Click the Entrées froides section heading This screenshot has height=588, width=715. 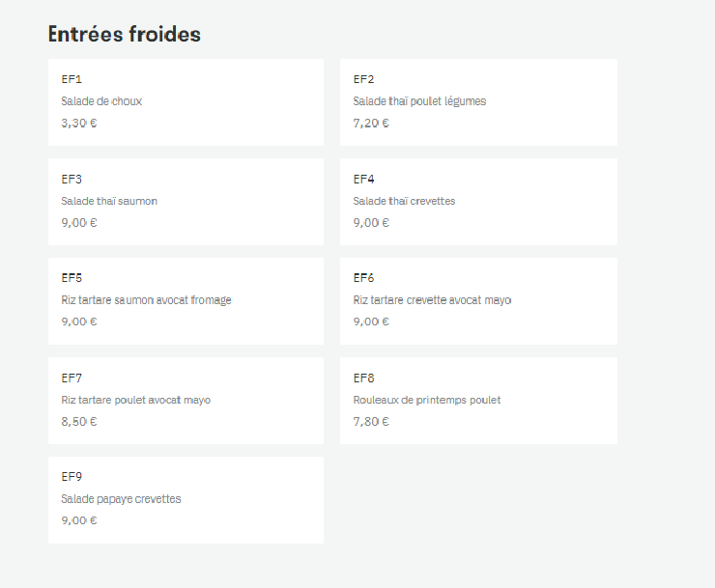[125, 34]
